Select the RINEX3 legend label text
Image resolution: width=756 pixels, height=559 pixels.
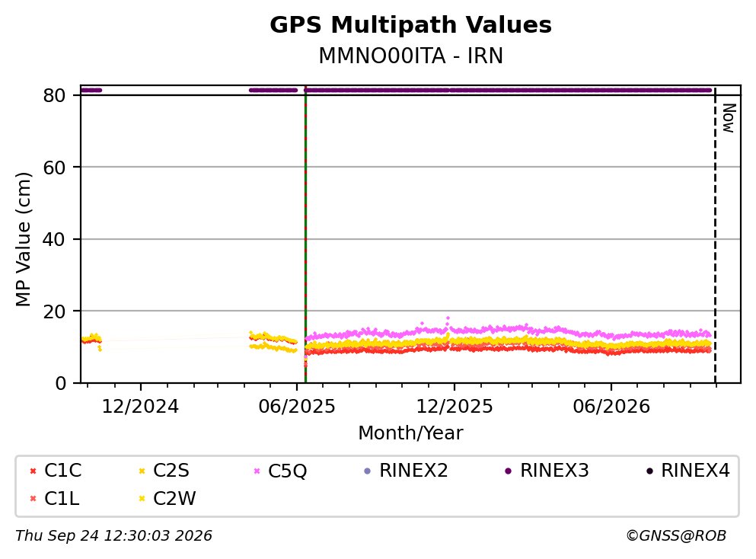pos(554,471)
